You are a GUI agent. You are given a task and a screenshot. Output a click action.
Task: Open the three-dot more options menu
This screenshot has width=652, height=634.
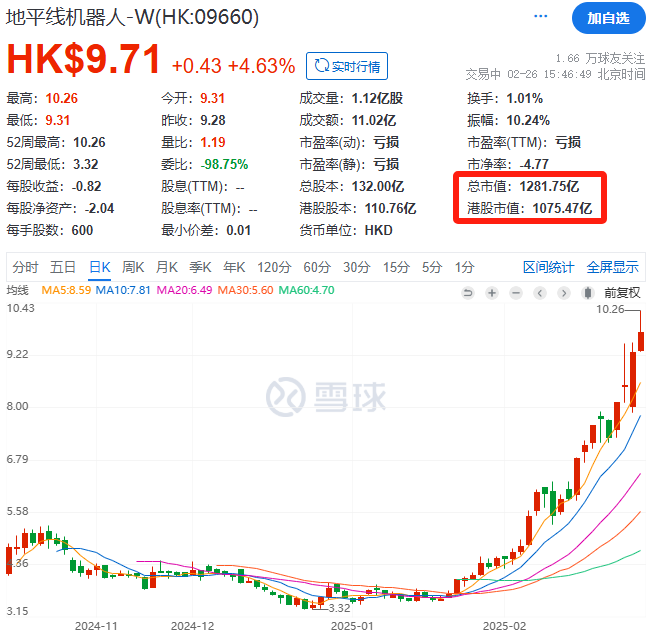[540, 16]
